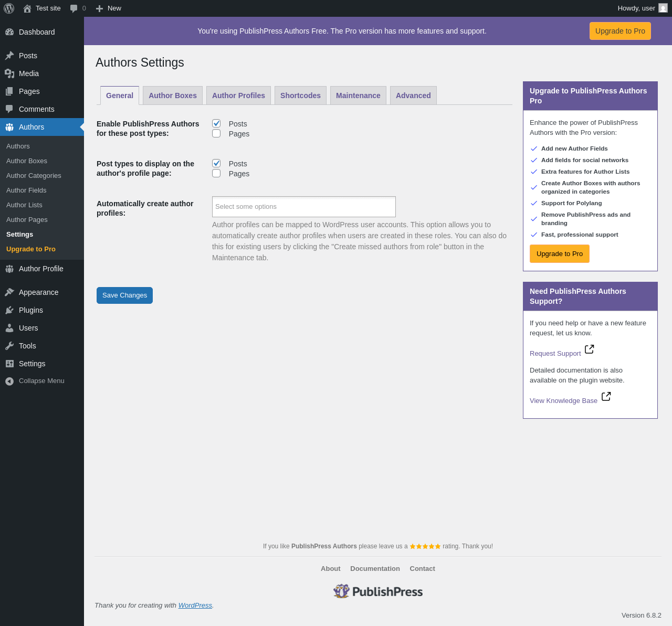The height and width of the screenshot is (626, 672).
Task: Uncheck Posts under Enable PublishPress Authors
Action: [216, 123]
